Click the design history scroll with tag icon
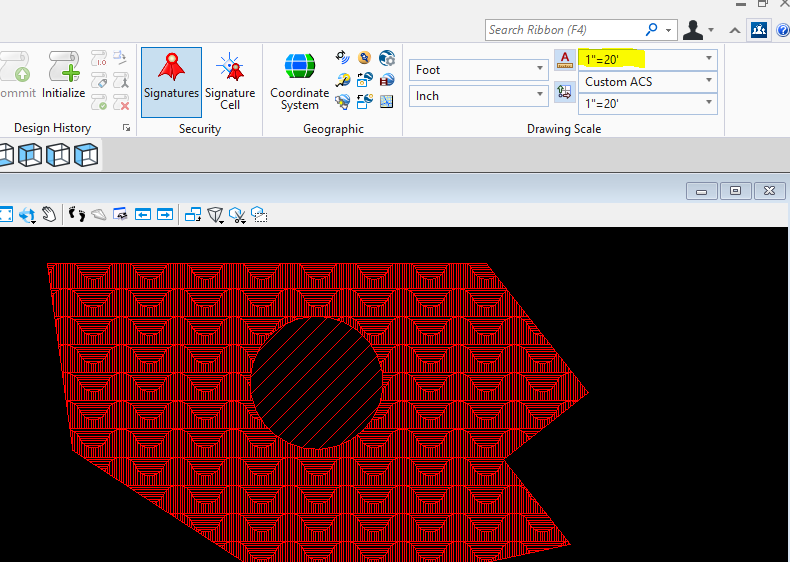Viewport: 790px width, 562px height. (x=99, y=80)
